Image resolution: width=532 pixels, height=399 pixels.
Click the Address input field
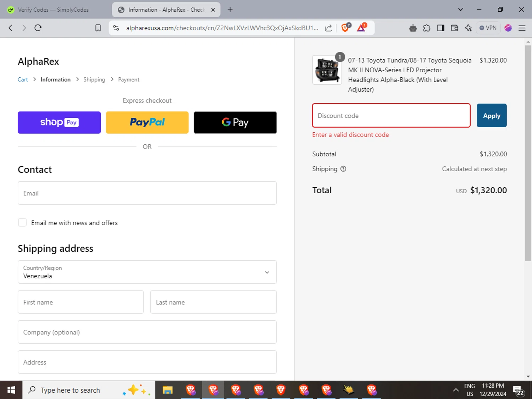click(147, 362)
